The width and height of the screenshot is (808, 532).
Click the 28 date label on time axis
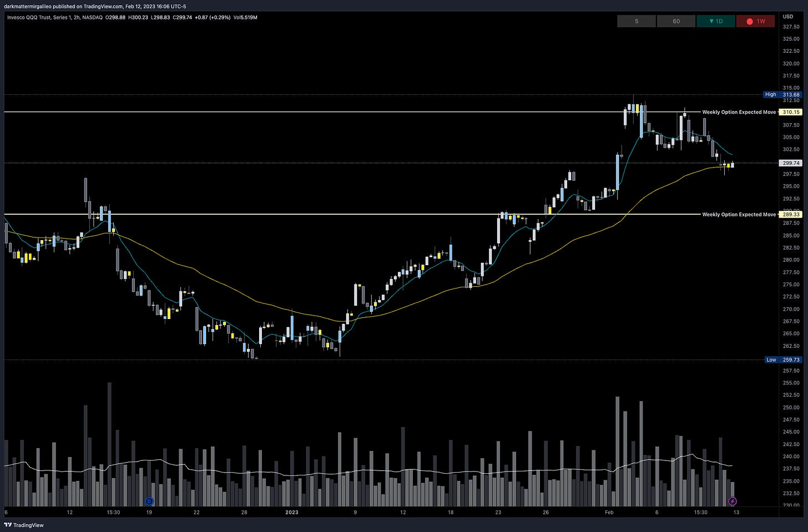244,513
